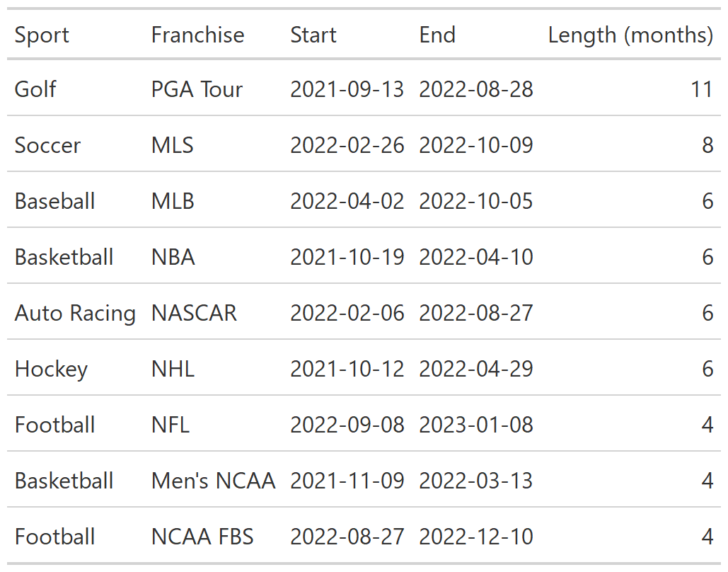Select the NHL start date 2021-10-12
Image resolution: width=728 pixels, height=572 pixels.
(x=347, y=369)
